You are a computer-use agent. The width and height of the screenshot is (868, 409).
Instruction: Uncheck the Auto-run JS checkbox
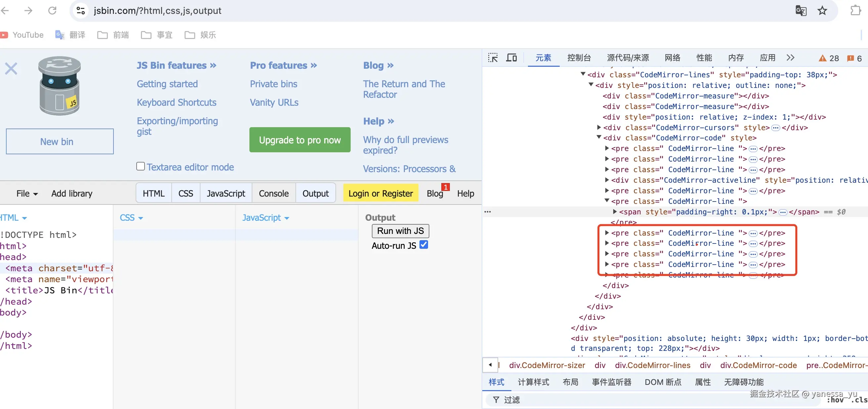point(423,245)
